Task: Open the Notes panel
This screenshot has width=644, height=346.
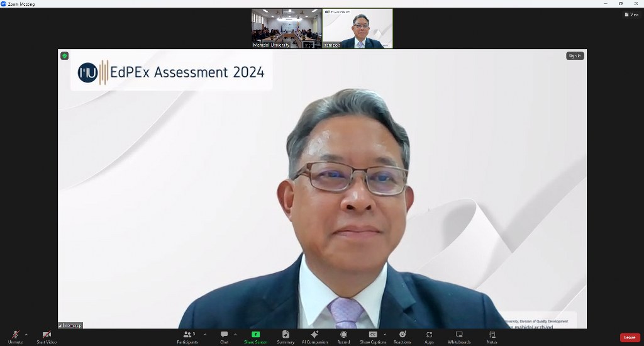Action: coord(492,336)
